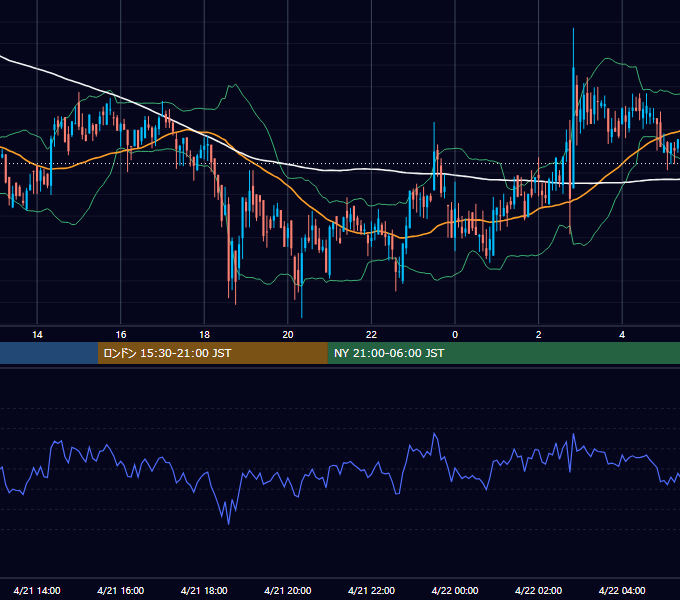Click the 4/21 18:00 date label

point(204,590)
